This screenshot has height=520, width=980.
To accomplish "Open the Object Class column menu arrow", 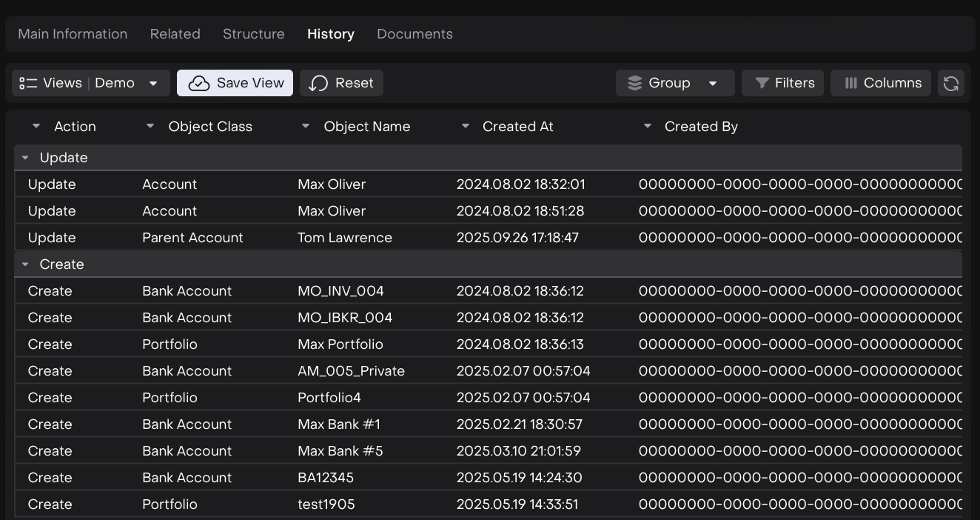I will point(150,127).
